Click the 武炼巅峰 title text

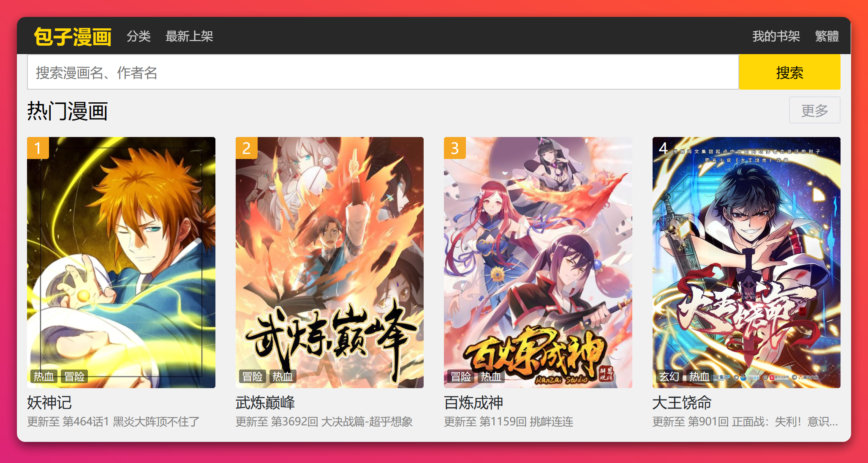pos(265,403)
